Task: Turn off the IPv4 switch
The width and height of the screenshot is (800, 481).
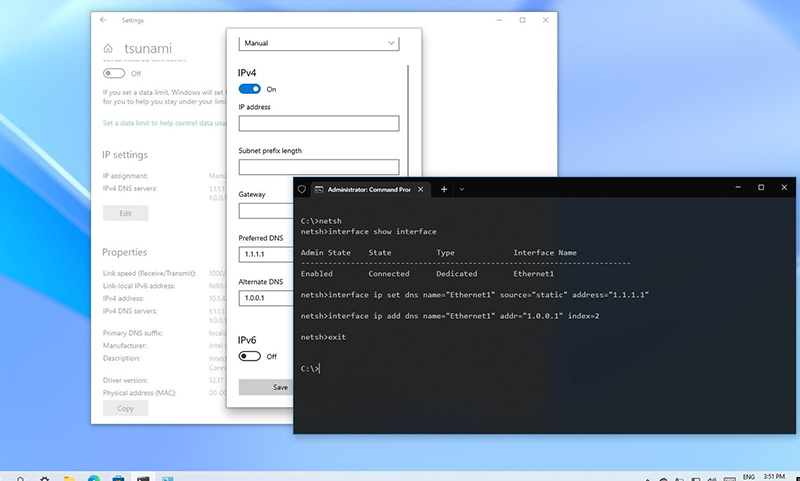Action: point(249,89)
